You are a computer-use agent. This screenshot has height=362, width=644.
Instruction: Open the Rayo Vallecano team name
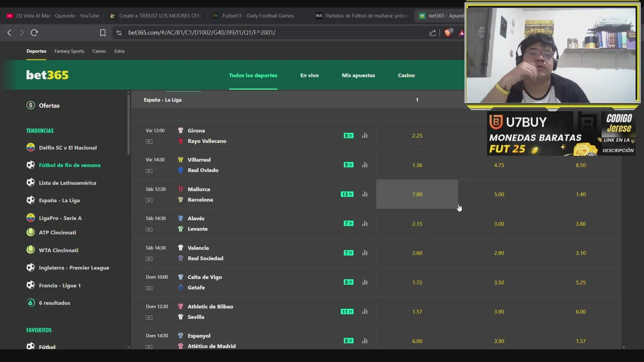207,141
